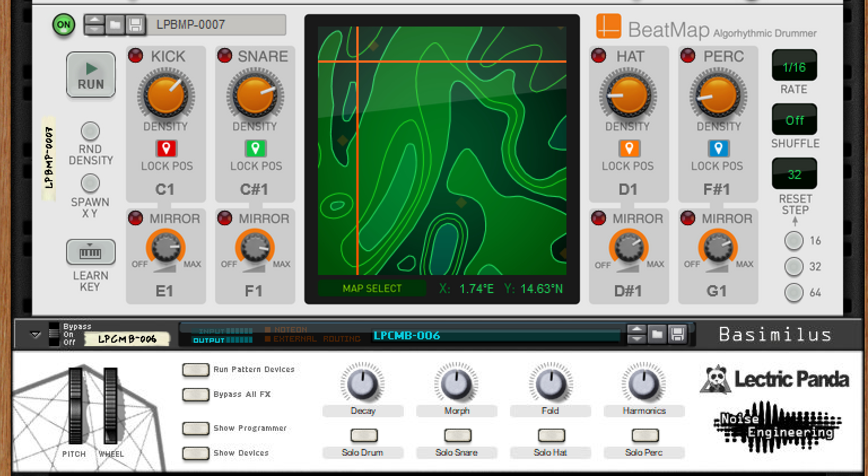Screen dimensions: 868x476
Task: Open the 1/16 RATE display
Action: tap(794, 65)
